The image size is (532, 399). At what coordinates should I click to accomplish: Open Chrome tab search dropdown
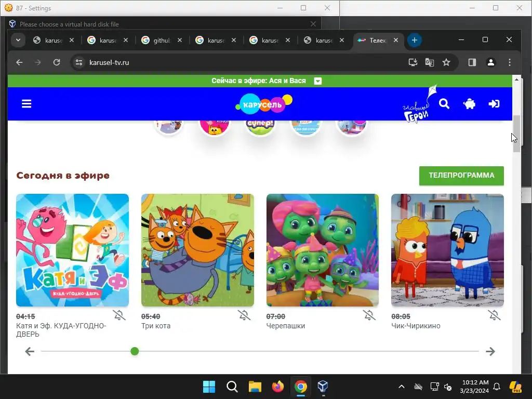click(18, 40)
